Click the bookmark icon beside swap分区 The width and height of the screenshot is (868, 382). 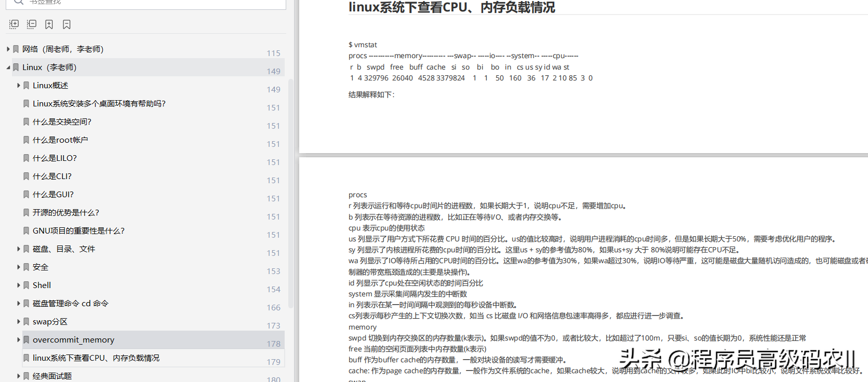point(26,321)
